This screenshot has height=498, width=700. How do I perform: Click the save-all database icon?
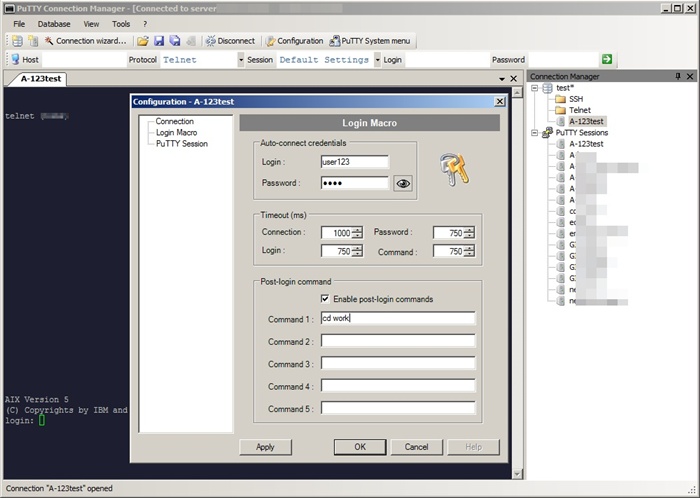tap(175, 41)
